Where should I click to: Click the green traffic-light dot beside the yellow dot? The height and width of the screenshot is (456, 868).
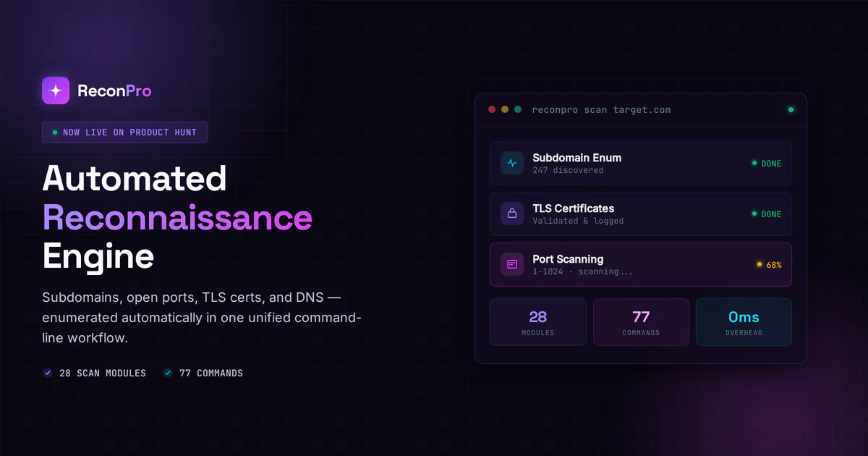[x=518, y=109]
